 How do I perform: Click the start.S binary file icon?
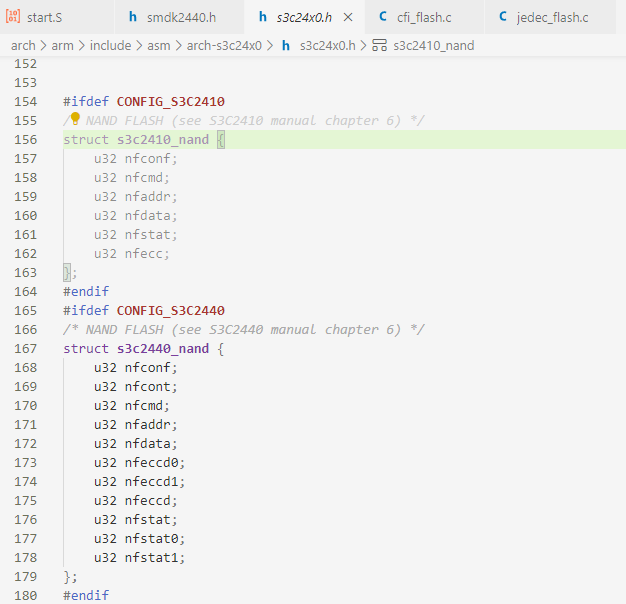[13, 17]
